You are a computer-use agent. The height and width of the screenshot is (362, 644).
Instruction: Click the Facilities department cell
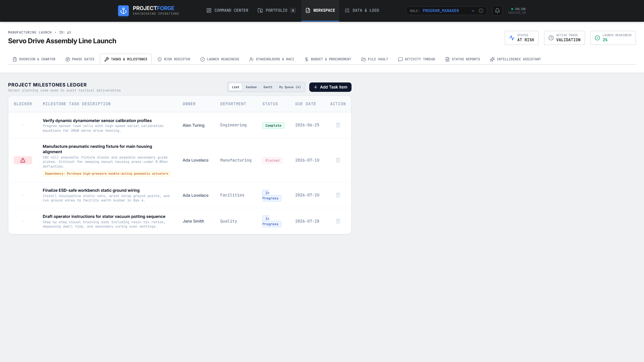tap(232, 195)
